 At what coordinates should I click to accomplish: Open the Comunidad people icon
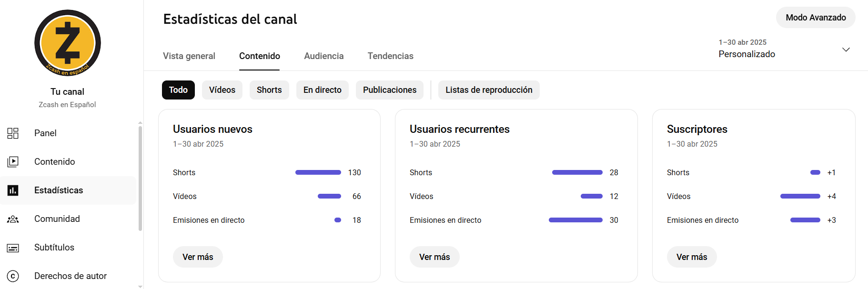pos(13,219)
